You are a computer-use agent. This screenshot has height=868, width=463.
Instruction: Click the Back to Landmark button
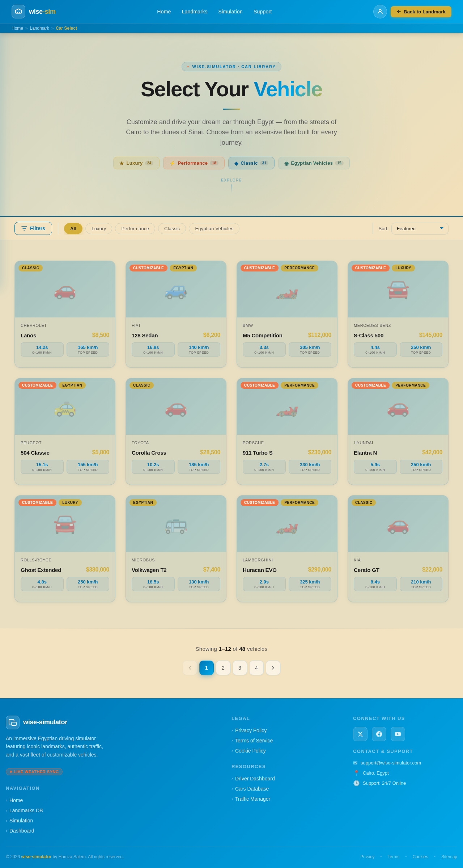coord(421,12)
